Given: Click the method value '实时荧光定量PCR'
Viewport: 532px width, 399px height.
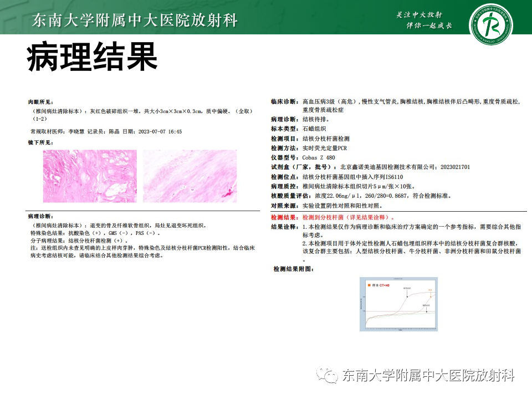Looking at the screenshot, I should [x=325, y=148].
